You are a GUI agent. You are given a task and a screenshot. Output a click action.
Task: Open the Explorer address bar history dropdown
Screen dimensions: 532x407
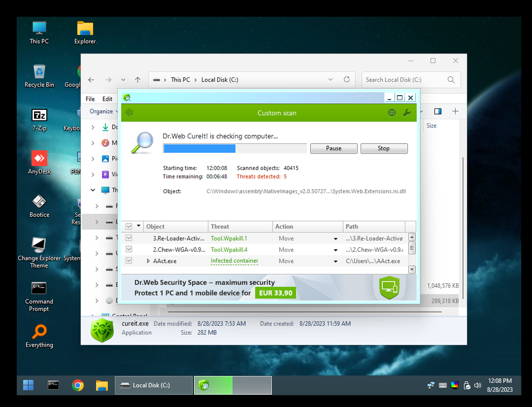point(331,79)
